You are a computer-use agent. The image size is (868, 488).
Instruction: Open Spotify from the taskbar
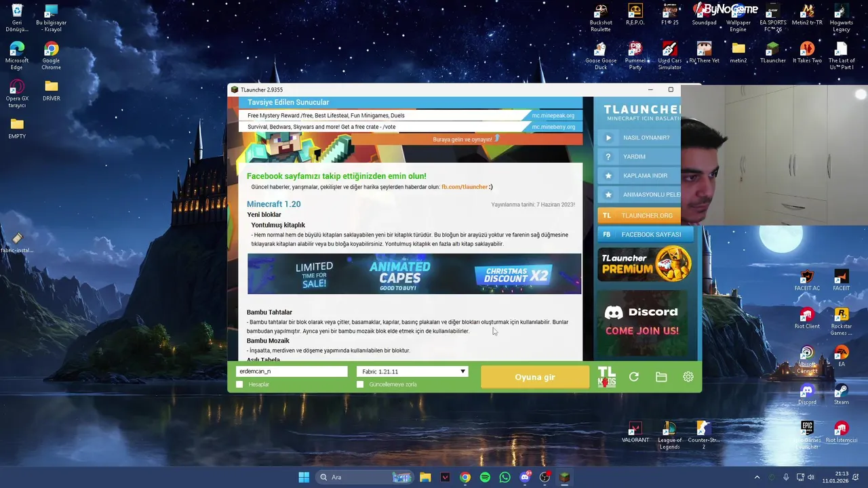[x=485, y=477]
